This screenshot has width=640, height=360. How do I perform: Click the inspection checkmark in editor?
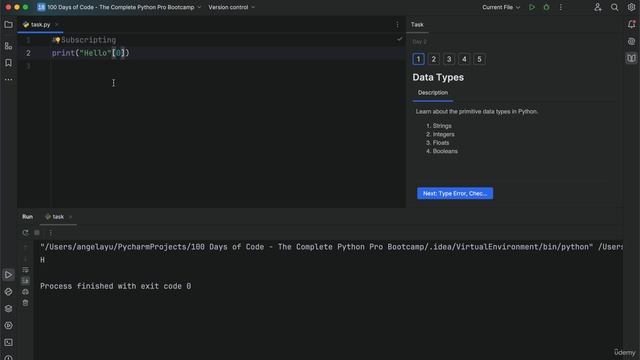point(399,39)
